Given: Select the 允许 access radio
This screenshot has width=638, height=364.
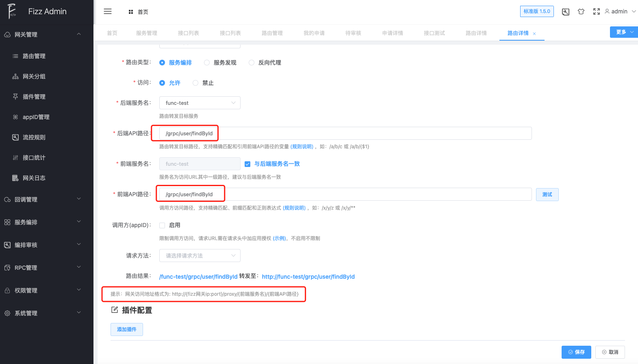Looking at the screenshot, I should coord(162,83).
